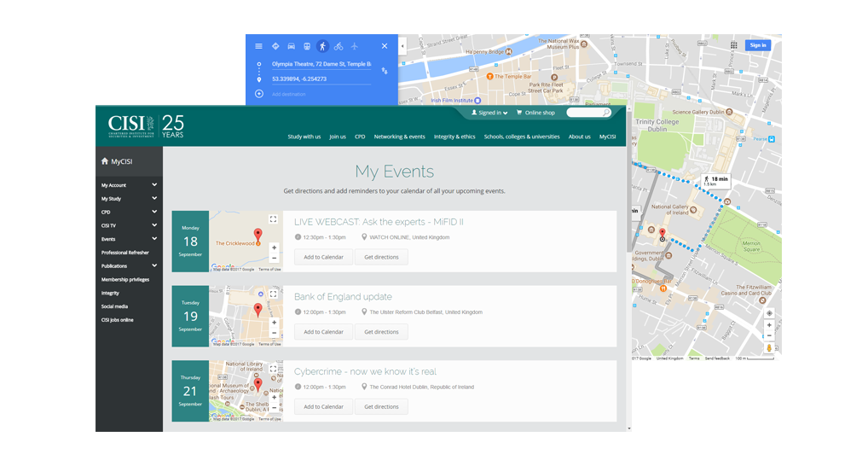Expand Bank of England map to fullscreen
This screenshot has height=466, width=868.
point(273,294)
